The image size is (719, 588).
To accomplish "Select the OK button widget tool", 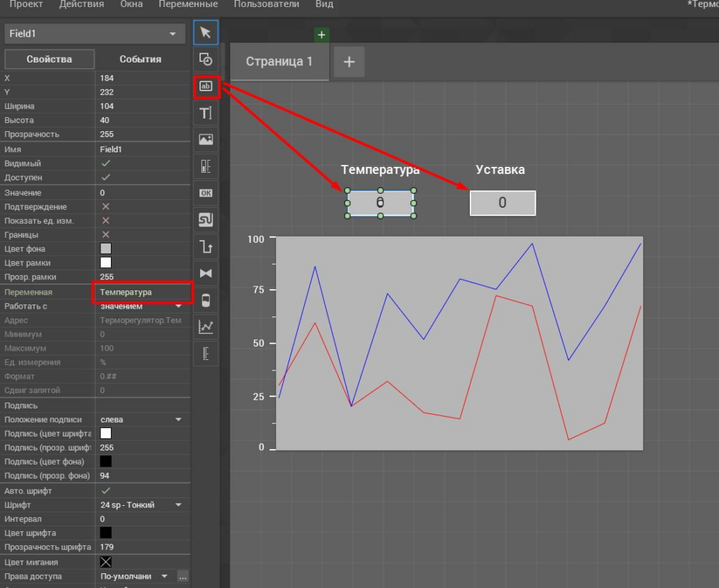I will click(x=206, y=192).
